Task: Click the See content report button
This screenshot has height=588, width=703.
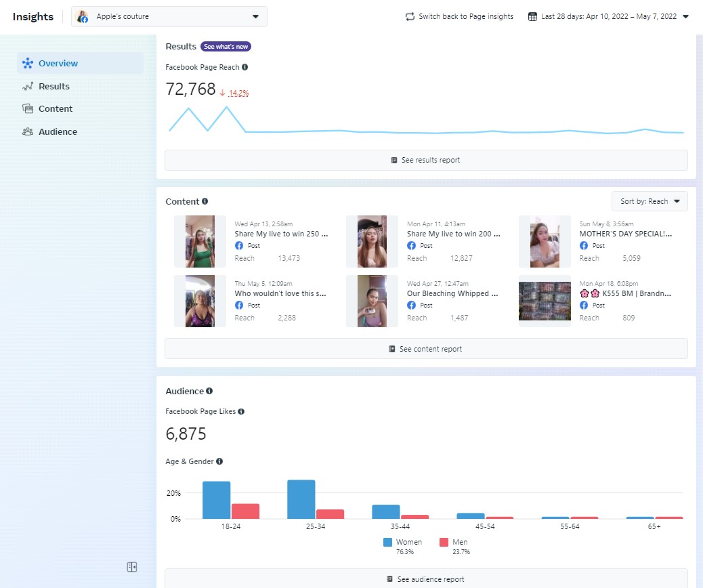Action: [426, 349]
